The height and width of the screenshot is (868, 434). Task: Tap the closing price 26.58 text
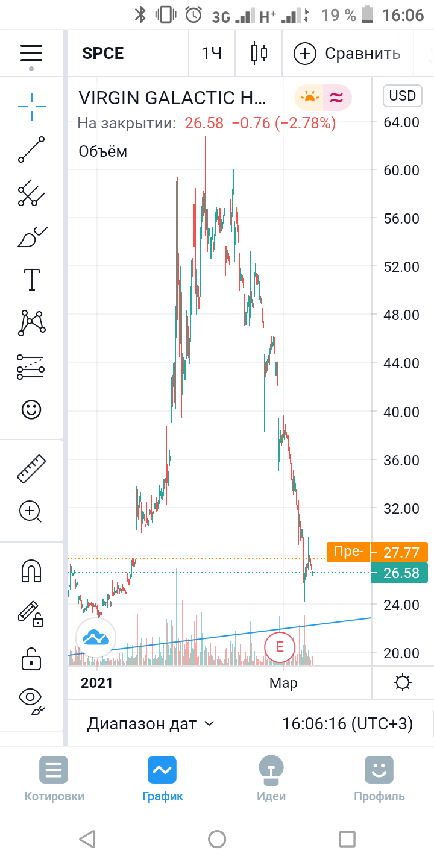point(204,124)
